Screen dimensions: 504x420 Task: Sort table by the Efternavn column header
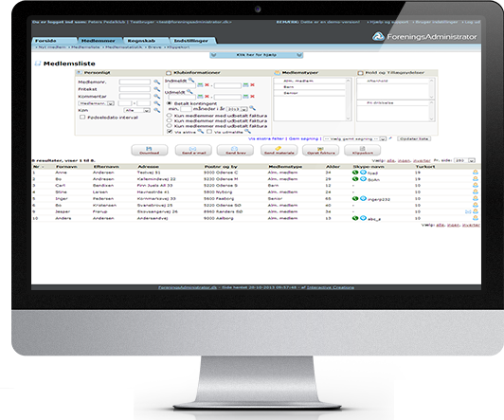[x=106, y=167]
